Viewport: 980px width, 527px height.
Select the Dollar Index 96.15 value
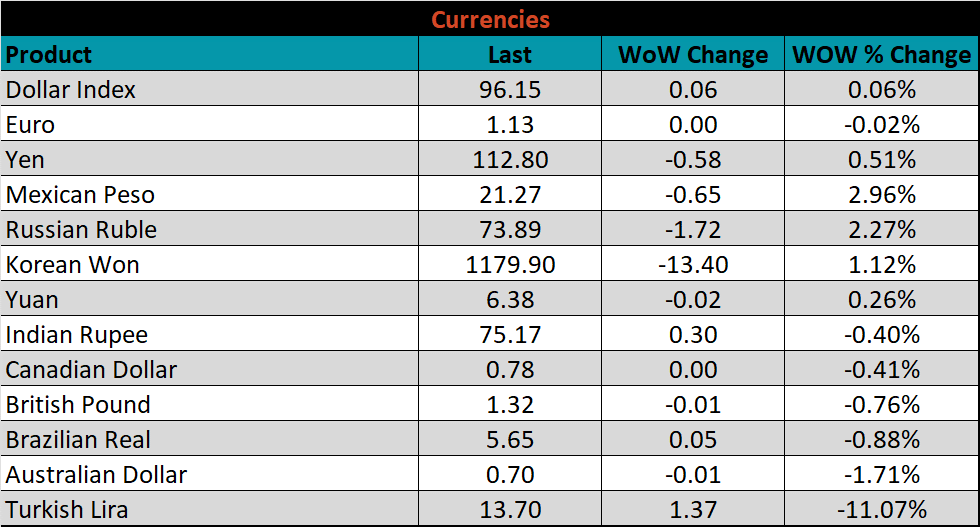(510, 90)
